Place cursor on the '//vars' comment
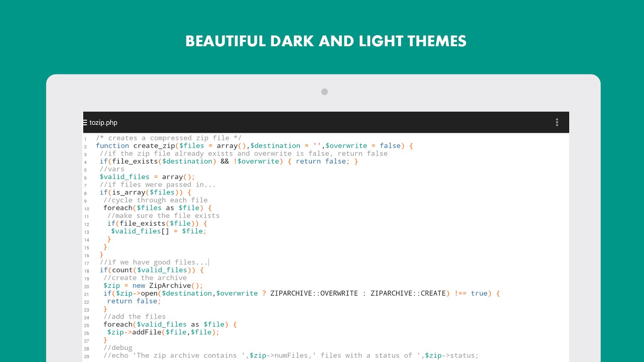The image size is (644, 362). pyautogui.click(x=112, y=169)
